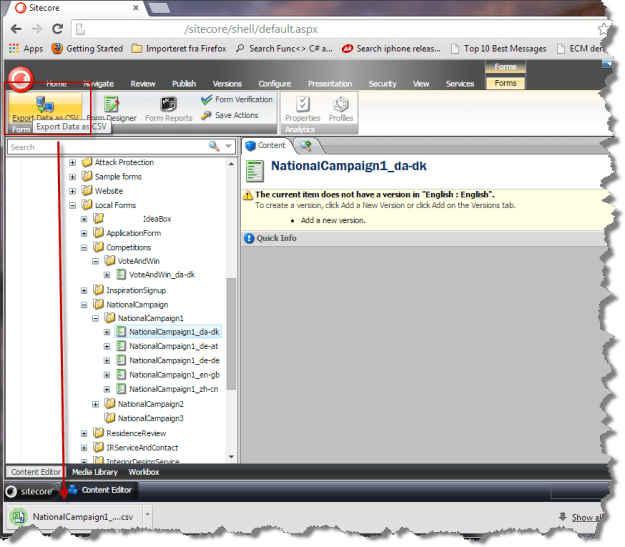The image size is (625, 547).
Task: Click Content Editor taskbar button
Action: (100, 490)
